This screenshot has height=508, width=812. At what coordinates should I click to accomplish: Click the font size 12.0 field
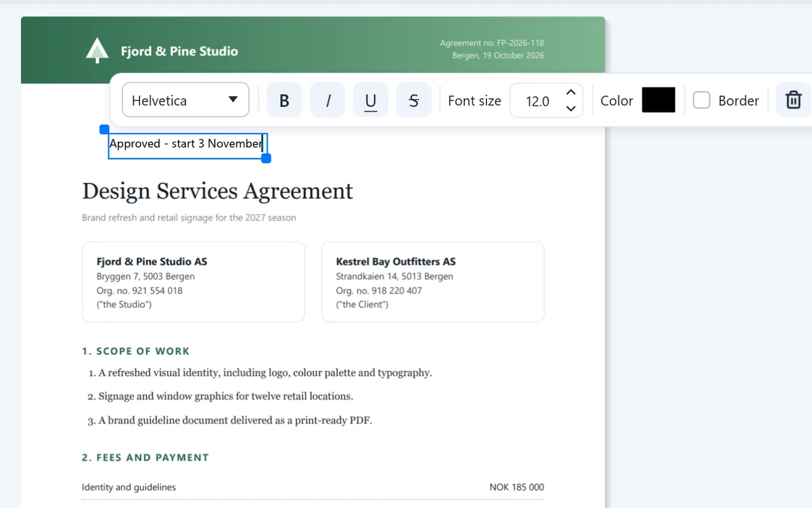tap(538, 101)
